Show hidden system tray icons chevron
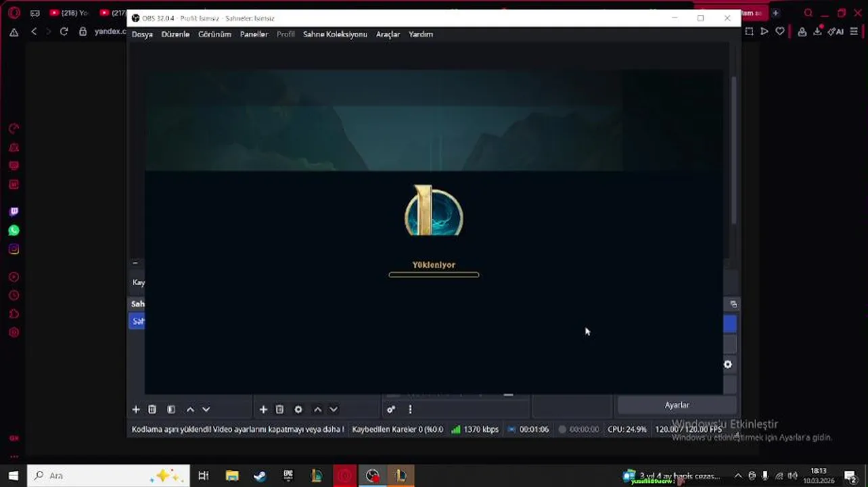 [x=738, y=476]
